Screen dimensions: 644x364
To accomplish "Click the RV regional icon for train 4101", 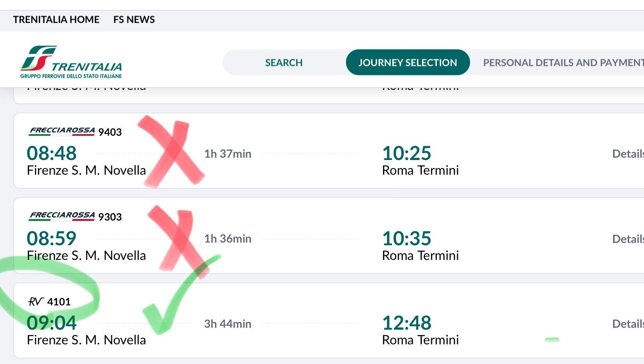I will pyautogui.click(x=36, y=302).
